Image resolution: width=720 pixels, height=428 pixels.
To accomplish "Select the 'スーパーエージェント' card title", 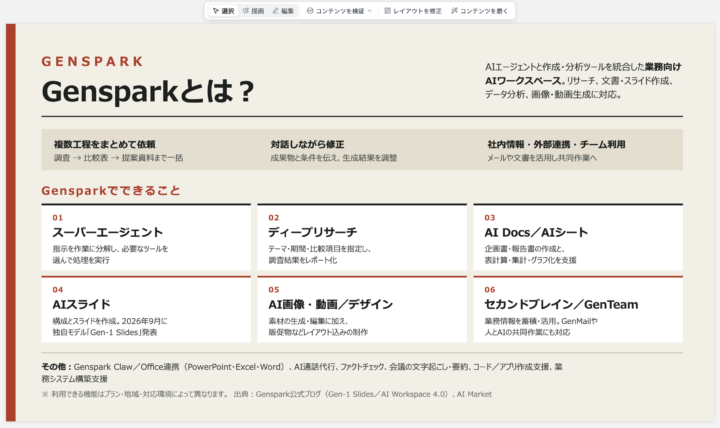I will 107,232.
